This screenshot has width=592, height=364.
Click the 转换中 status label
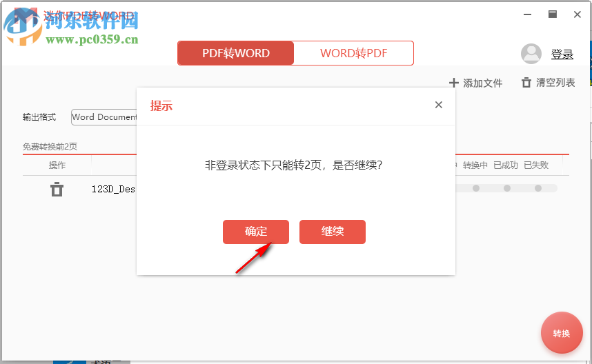click(475, 165)
